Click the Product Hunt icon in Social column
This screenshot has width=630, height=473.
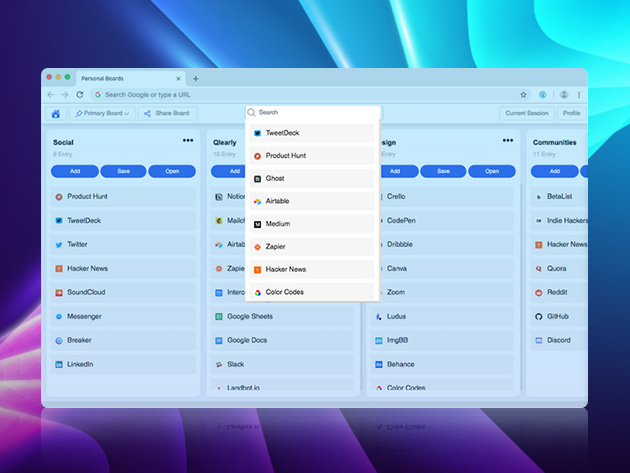pyautogui.click(x=59, y=197)
